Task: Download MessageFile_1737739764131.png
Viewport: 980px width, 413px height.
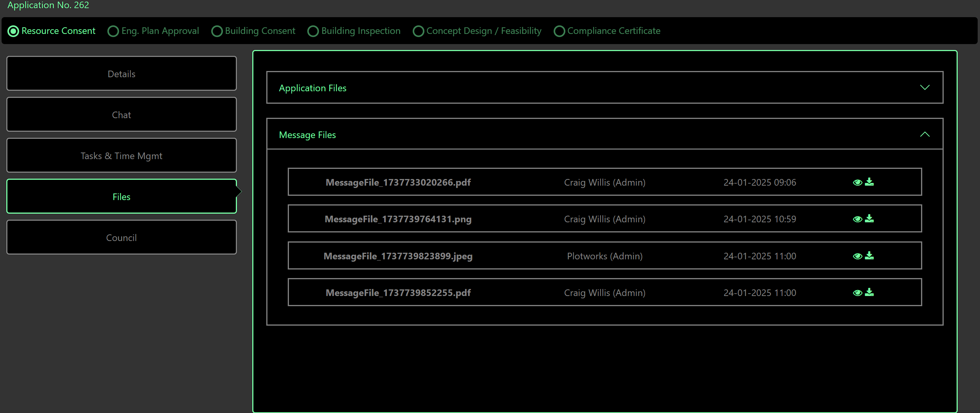Action: tap(869, 219)
